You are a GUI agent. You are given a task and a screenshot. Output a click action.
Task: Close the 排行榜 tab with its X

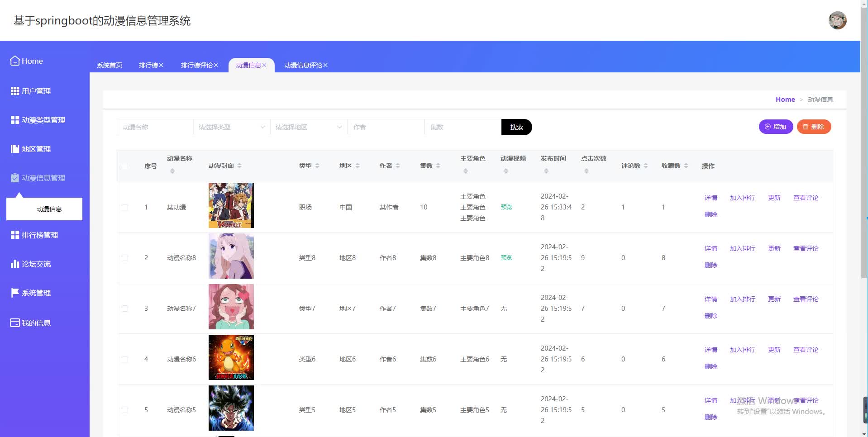161,65
